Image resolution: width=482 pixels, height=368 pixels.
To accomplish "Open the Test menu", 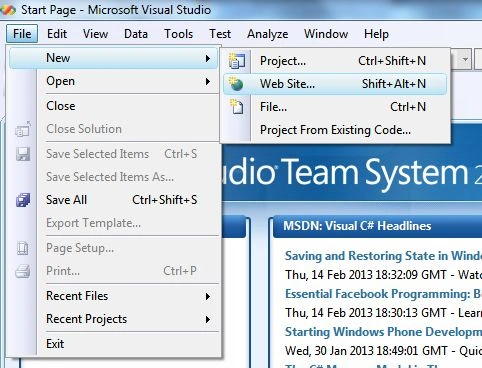I will point(220,34).
